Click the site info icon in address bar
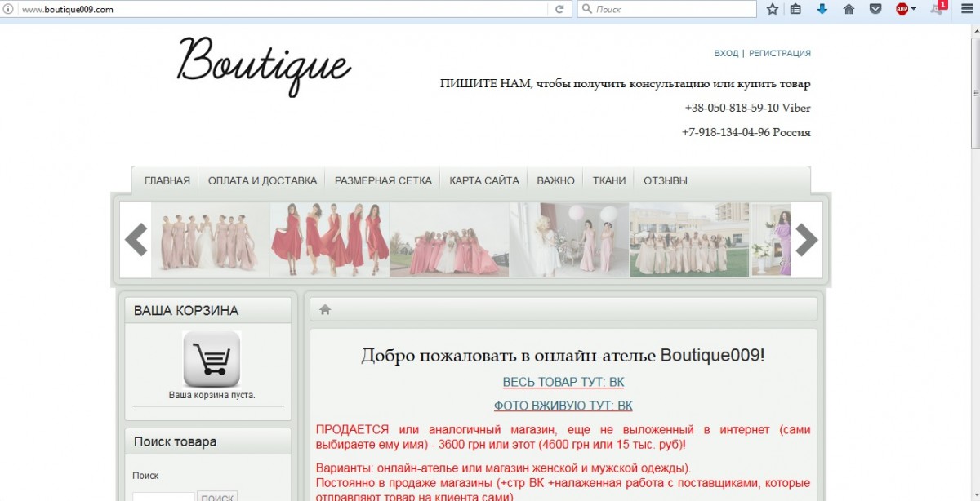Image resolution: width=980 pixels, height=501 pixels. [x=8, y=10]
